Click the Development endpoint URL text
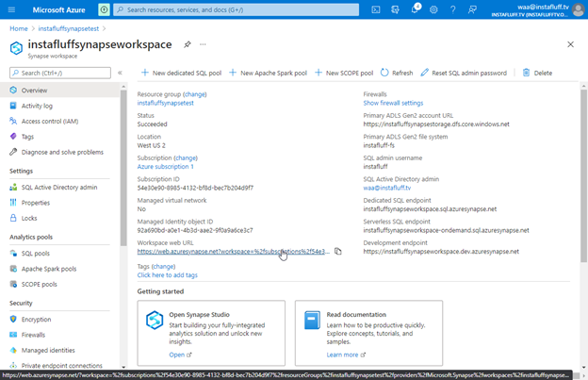The width and height of the screenshot is (588, 380). (x=441, y=252)
